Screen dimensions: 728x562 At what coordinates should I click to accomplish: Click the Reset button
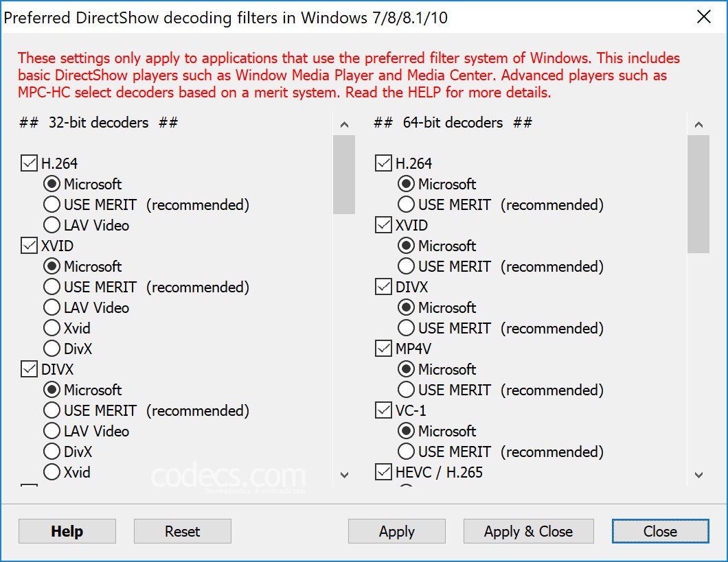(x=182, y=530)
